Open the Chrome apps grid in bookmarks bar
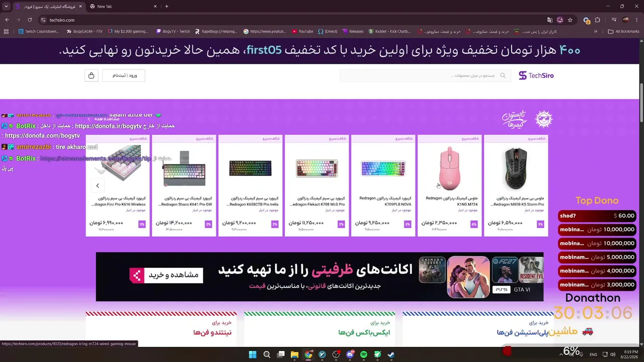 click(6, 31)
